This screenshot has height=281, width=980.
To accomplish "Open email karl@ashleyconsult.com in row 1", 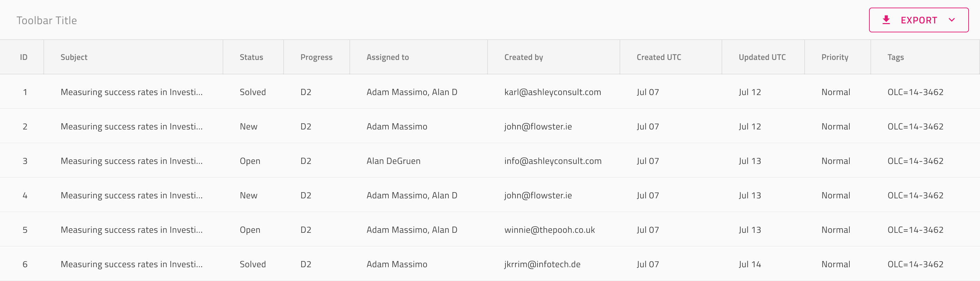I will [x=552, y=92].
